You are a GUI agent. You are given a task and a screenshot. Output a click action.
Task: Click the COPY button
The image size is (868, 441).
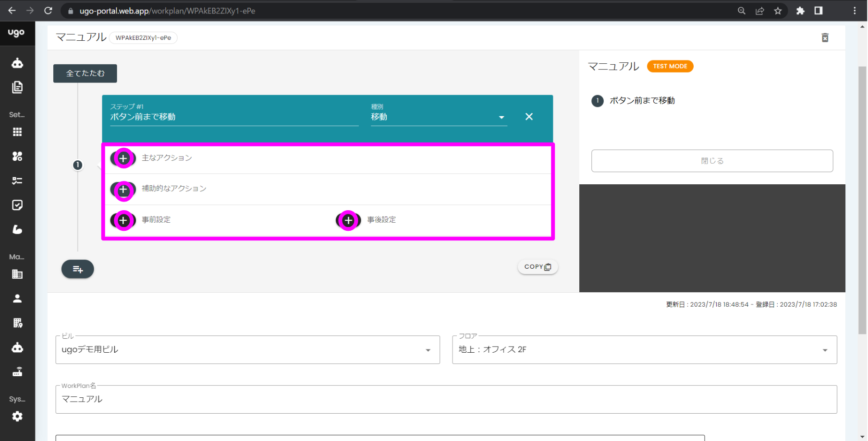click(538, 267)
